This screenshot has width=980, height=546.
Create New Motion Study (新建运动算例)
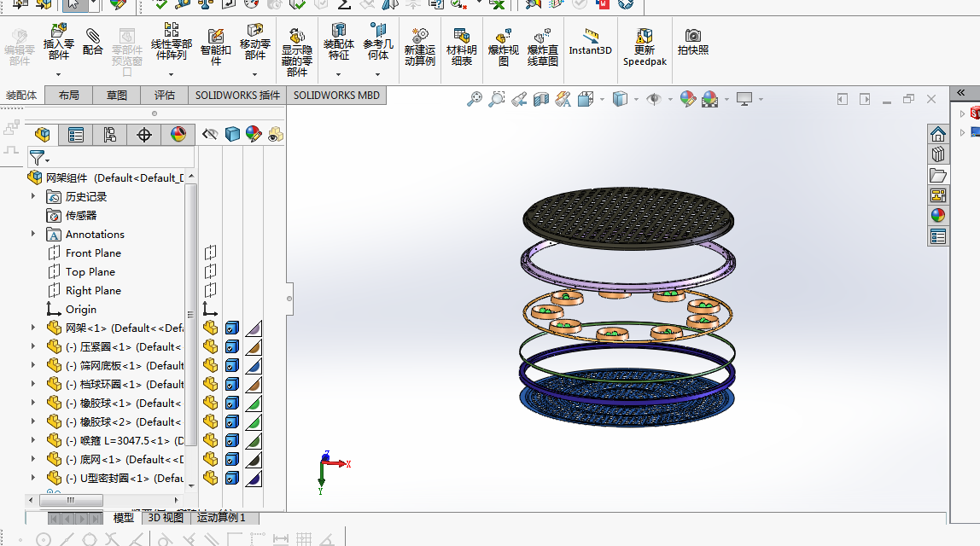(419, 36)
